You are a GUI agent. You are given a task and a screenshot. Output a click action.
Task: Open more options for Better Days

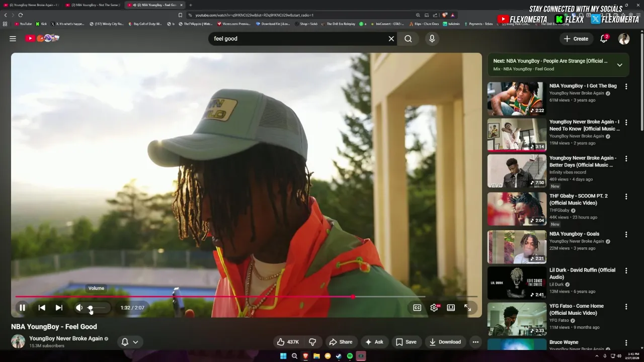(x=626, y=159)
